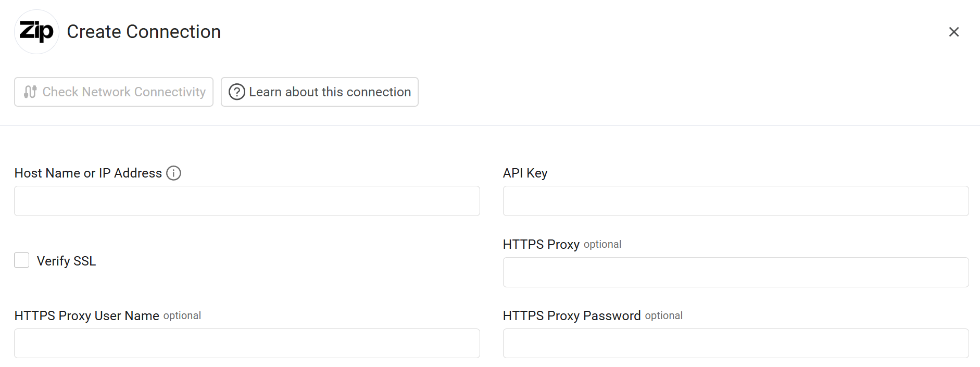
Task: Click the Zip logo icon
Action: [36, 31]
